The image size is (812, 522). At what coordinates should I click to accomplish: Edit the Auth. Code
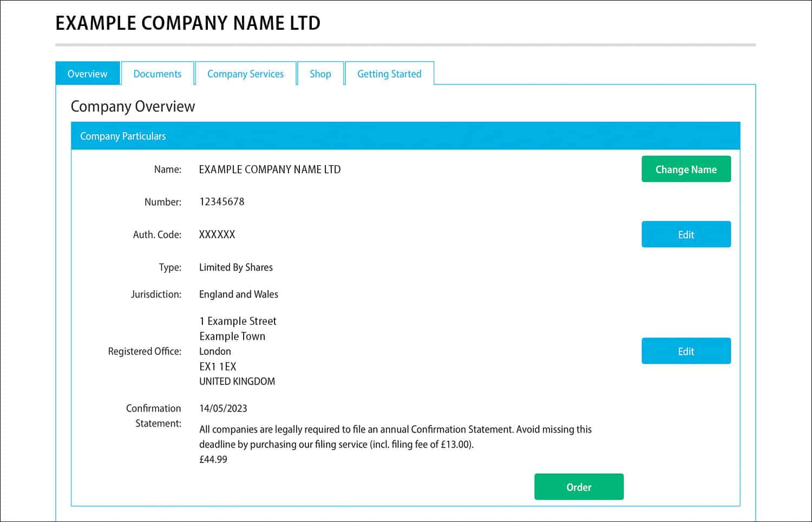[x=686, y=234]
